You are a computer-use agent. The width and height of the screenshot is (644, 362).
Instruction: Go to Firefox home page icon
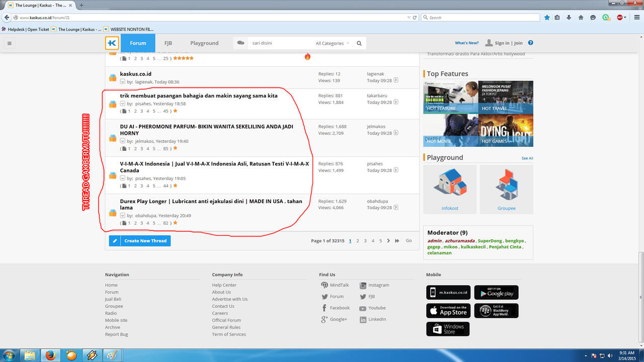pos(581,17)
